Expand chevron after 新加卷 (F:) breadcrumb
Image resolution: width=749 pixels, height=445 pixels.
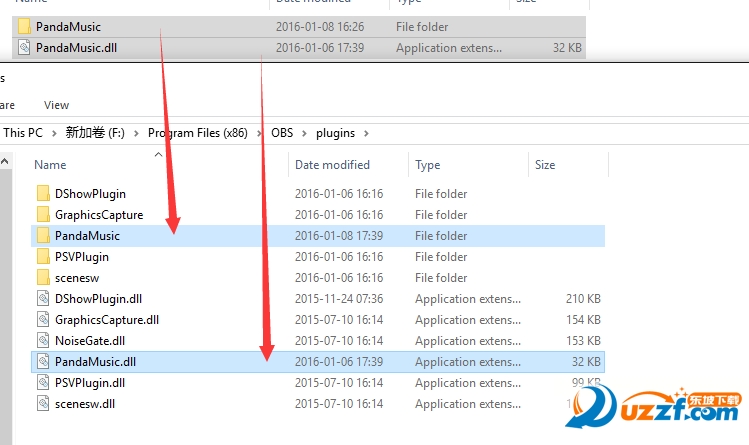coord(136,133)
